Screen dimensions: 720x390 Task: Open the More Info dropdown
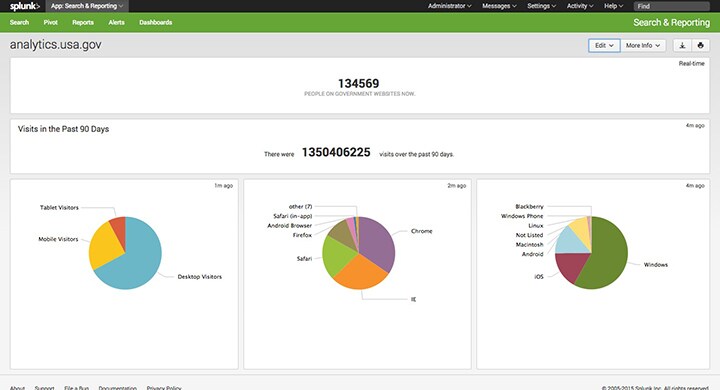(643, 45)
